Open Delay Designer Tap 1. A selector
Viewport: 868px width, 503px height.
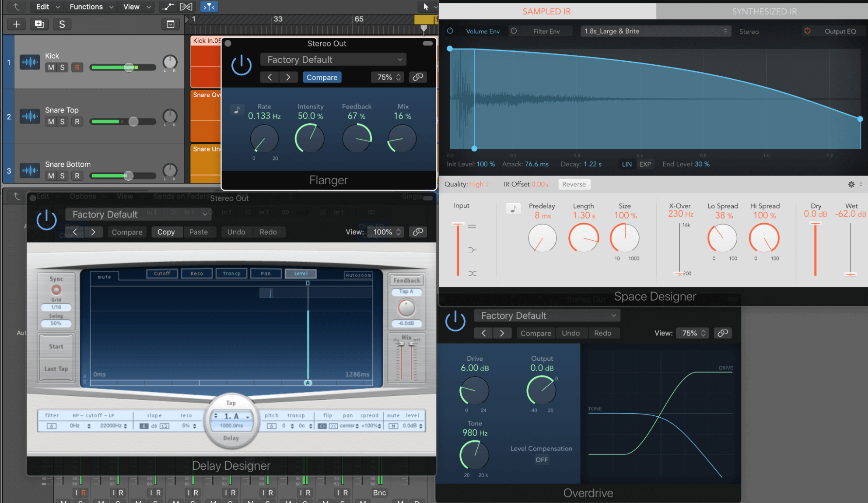pyautogui.click(x=231, y=416)
